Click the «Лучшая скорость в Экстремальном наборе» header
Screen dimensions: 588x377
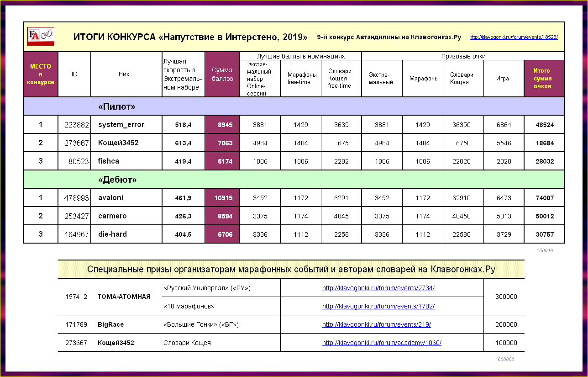click(184, 74)
